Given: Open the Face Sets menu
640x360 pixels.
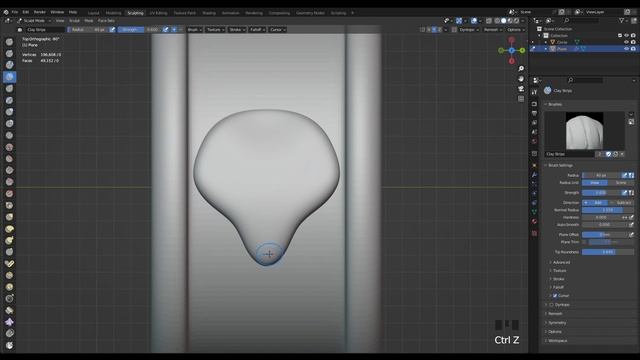Looking at the screenshot, I should pos(106,20).
